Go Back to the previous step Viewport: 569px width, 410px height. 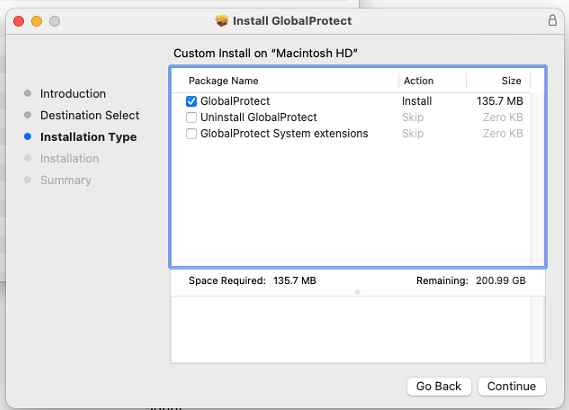(x=439, y=386)
